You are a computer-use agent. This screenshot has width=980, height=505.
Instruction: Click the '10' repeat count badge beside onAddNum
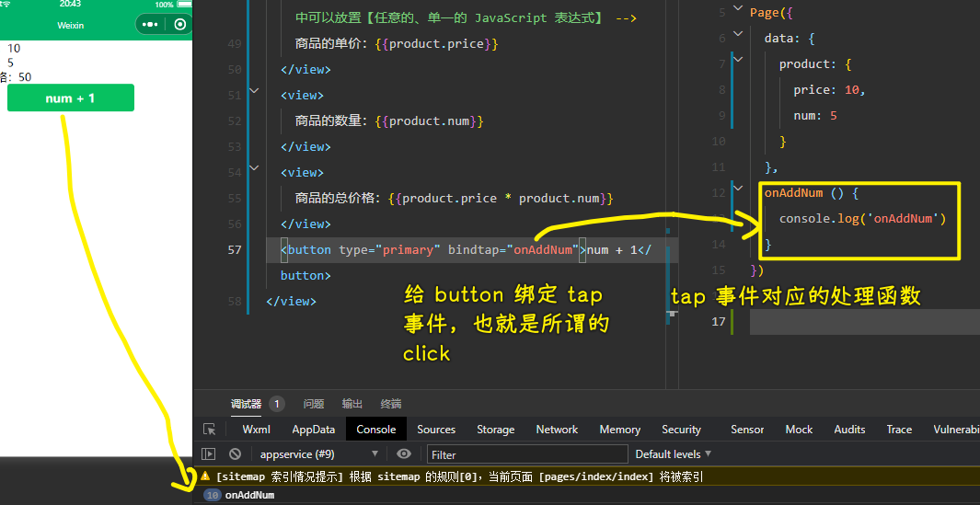click(x=213, y=495)
